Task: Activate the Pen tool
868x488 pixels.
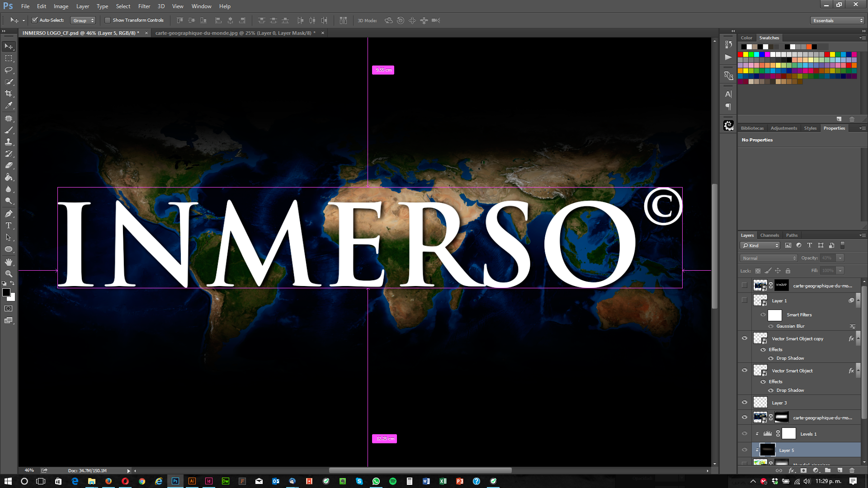Action: click(x=9, y=214)
